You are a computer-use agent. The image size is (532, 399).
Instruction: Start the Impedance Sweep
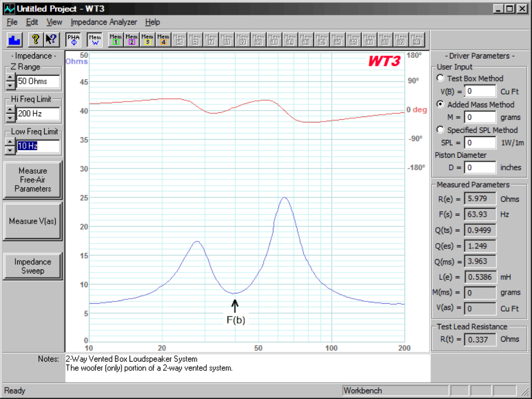pos(33,266)
